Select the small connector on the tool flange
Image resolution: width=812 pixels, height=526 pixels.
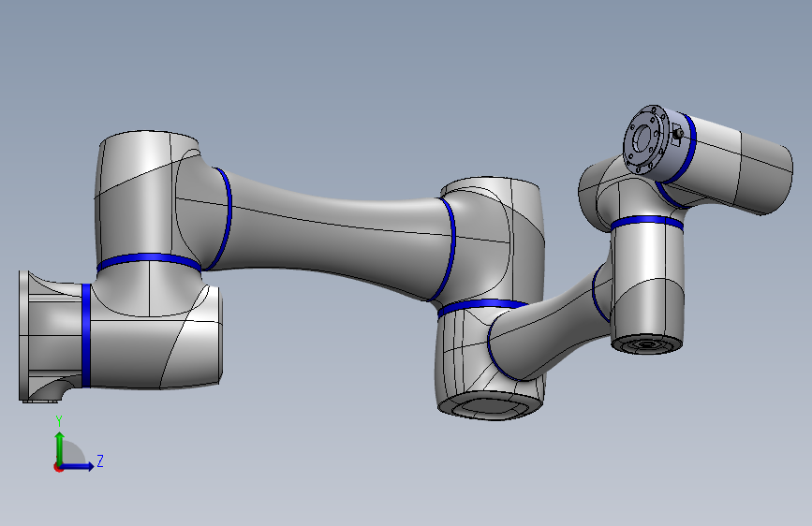pos(678,134)
